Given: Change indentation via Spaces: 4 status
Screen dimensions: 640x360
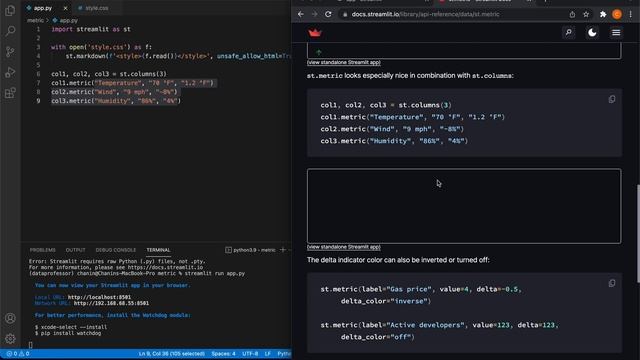Looking at the screenshot, I should click(223, 354).
